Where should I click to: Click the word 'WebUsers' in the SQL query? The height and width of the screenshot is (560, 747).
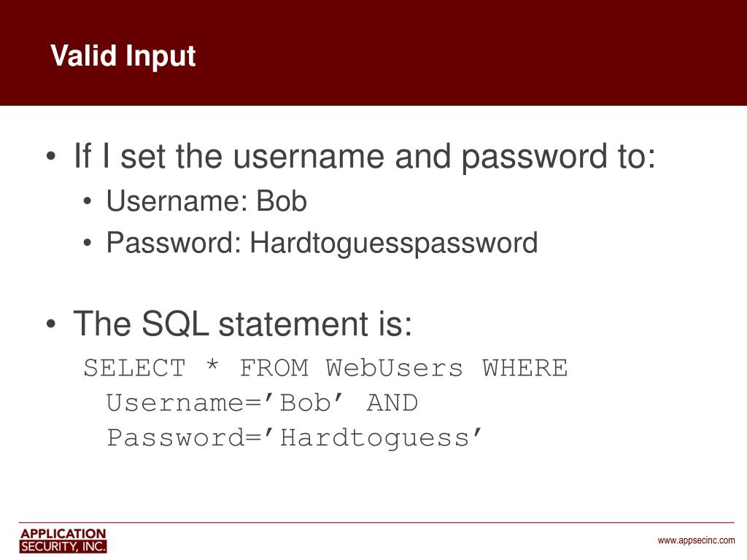[395, 367]
